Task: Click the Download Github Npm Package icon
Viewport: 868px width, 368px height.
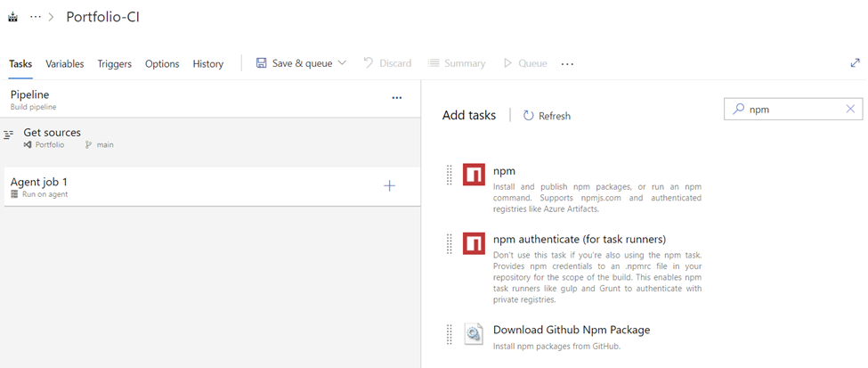Action: (x=474, y=334)
